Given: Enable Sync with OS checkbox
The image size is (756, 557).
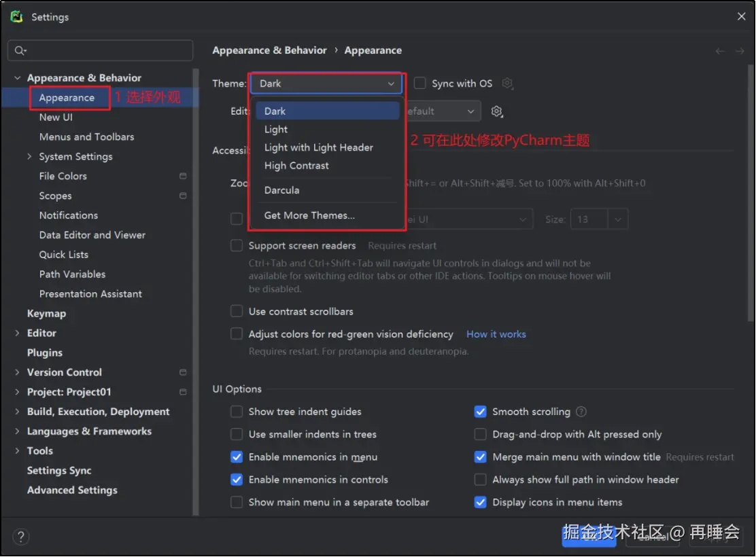Looking at the screenshot, I should coord(420,84).
